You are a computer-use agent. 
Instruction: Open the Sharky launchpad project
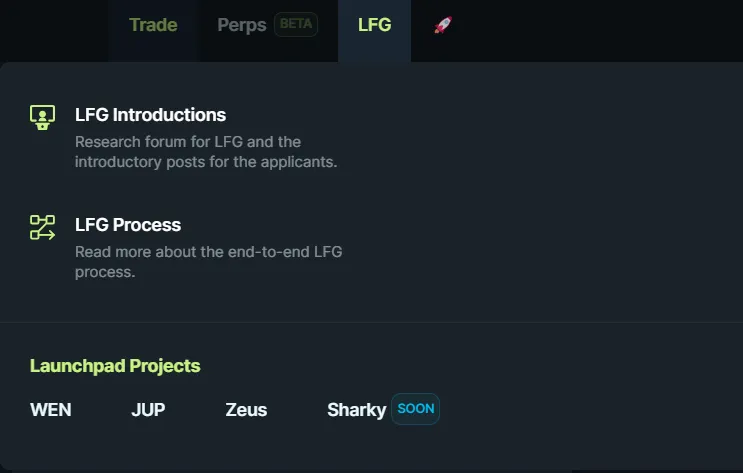tap(356, 410)
